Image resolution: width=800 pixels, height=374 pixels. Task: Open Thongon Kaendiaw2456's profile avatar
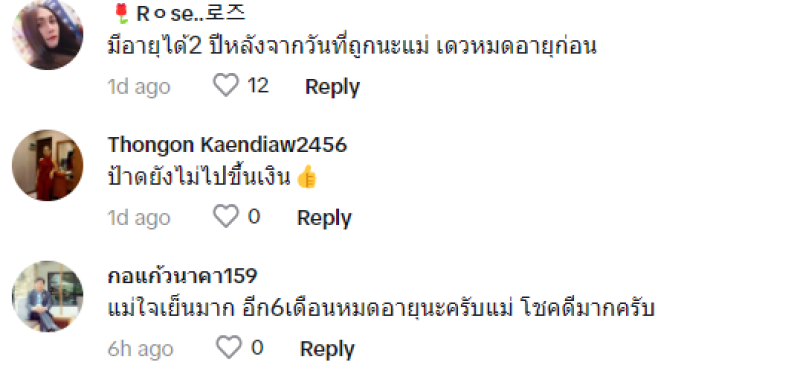(x=47, y=165)
